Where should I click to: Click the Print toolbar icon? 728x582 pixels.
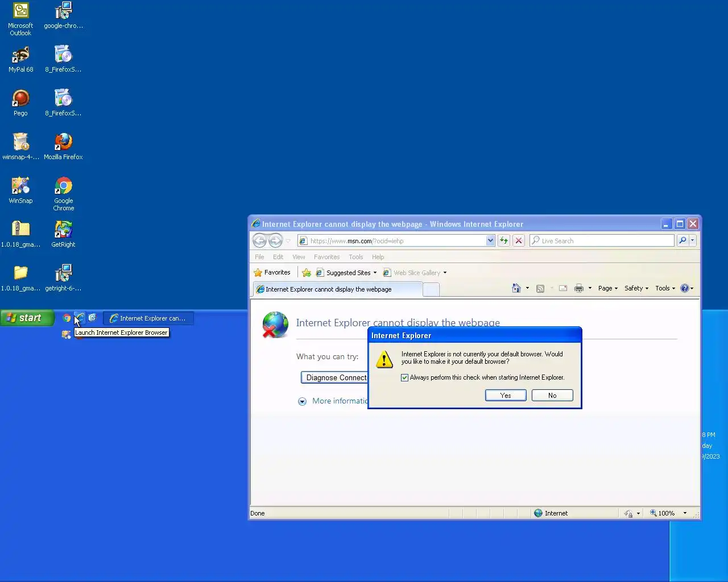click(x=579, y=288)
